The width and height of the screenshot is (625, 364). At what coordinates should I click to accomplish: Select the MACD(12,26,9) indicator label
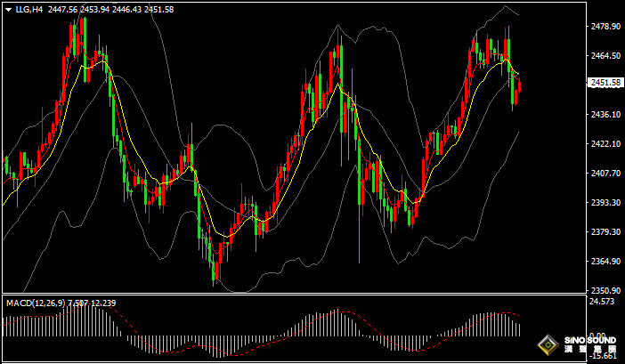pos(36,303)
